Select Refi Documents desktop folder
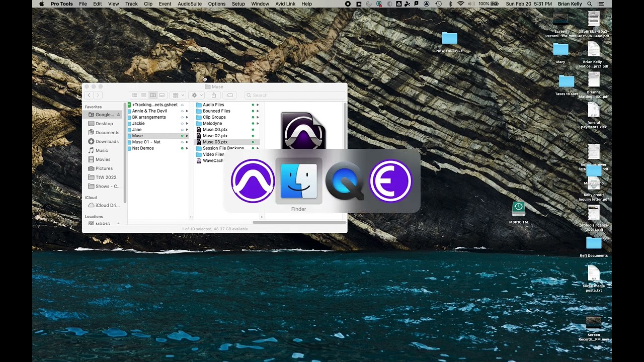 tap(594, 247)
